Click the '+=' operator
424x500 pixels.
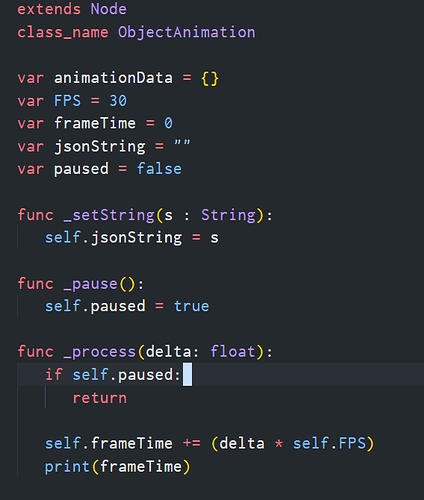pyautogui.click(x=192, y=444)
